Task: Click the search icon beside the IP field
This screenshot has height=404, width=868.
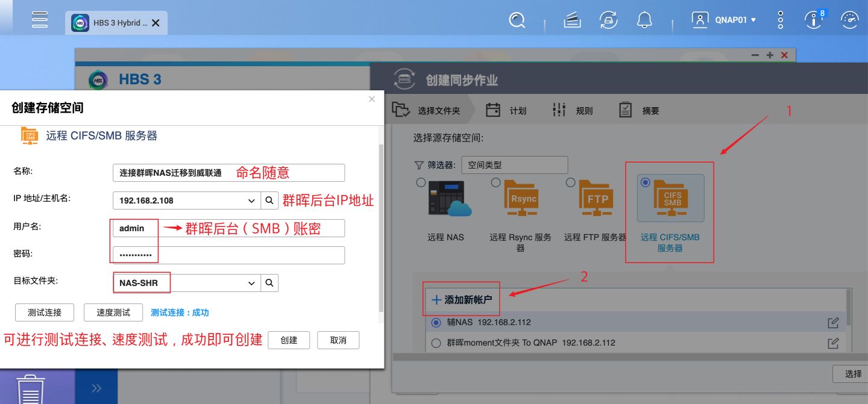Action: click(269, 200)
